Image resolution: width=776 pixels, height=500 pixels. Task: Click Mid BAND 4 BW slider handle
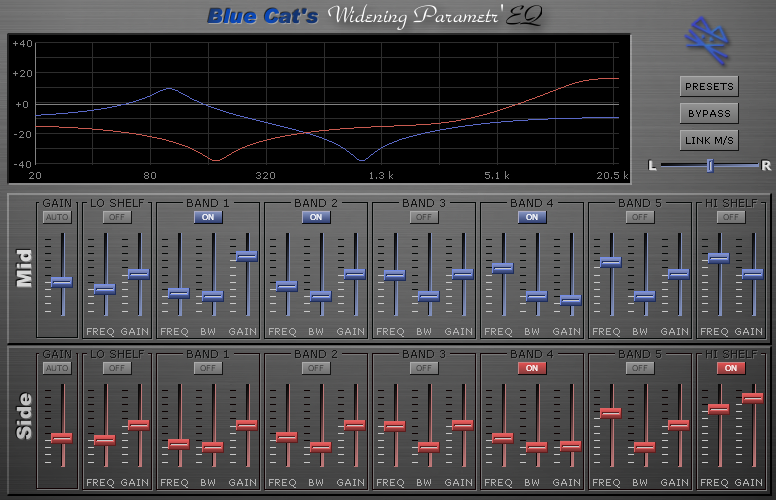point(537,296)
